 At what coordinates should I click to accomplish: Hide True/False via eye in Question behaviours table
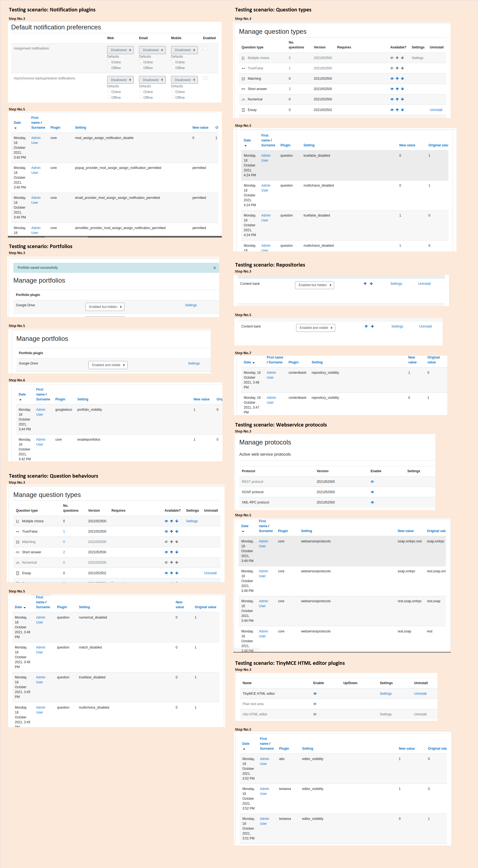[x=166, y=532]
